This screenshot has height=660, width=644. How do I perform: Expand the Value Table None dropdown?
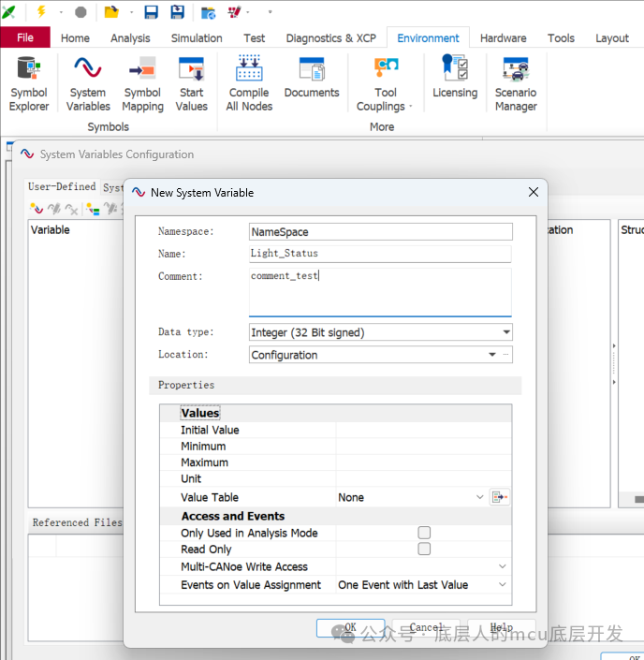(x=479, y=497)
